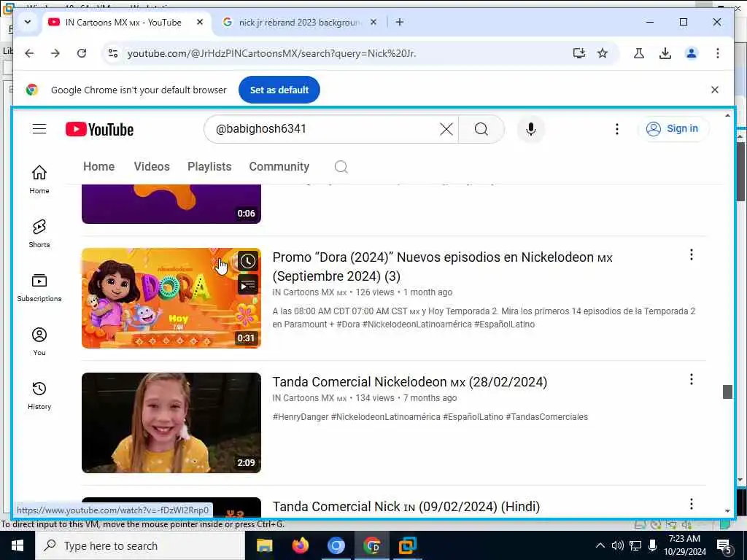Open Home in the YouTube sidebar

click(39, 179)
